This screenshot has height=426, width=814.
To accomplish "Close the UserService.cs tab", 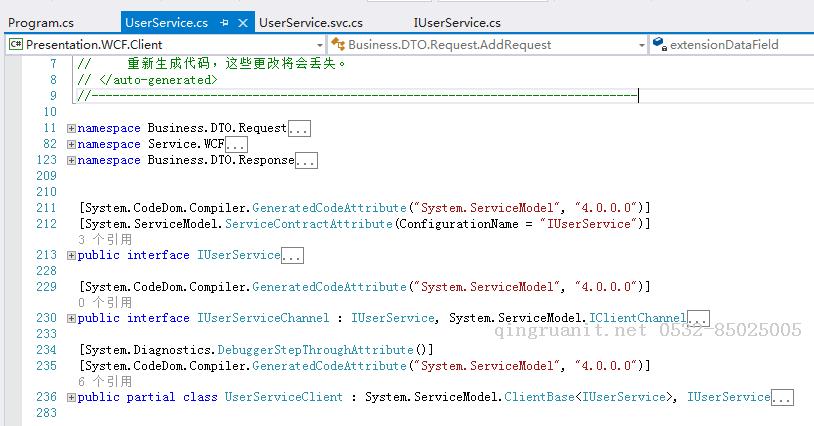I will pos(242,22).
